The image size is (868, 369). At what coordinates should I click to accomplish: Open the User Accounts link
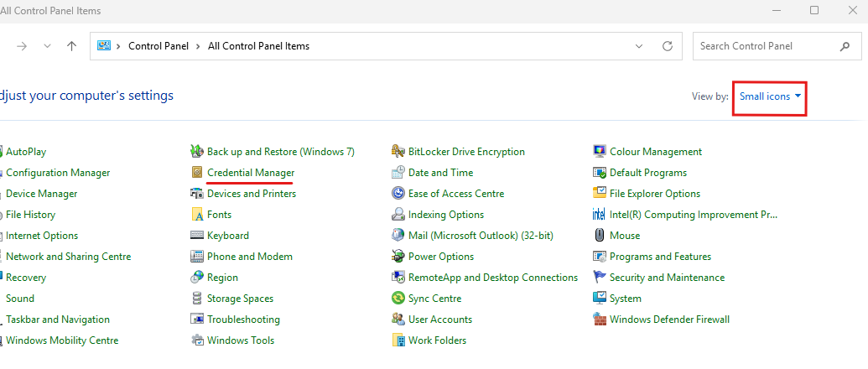439,320
